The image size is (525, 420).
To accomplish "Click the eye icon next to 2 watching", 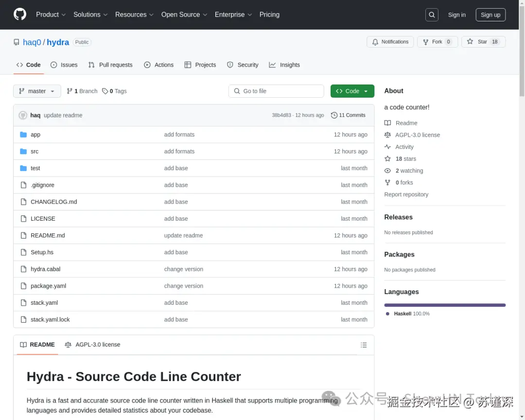I will pos(387,171).
